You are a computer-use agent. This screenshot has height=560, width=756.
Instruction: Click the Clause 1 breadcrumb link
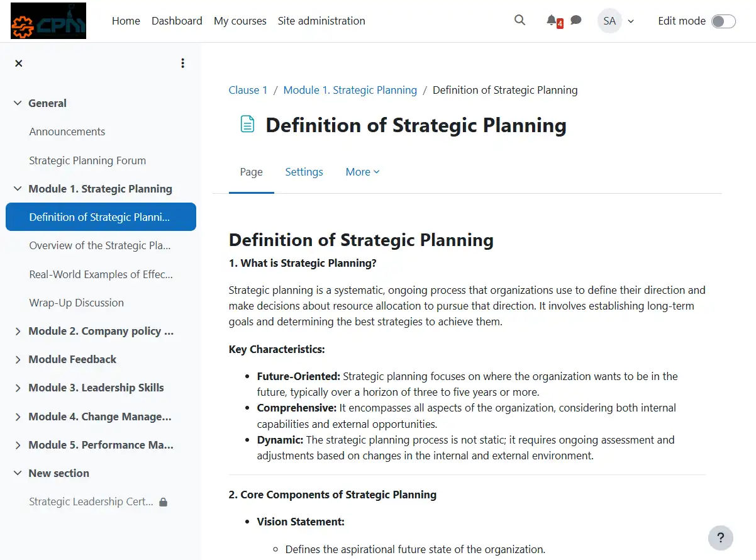point(248,89)
